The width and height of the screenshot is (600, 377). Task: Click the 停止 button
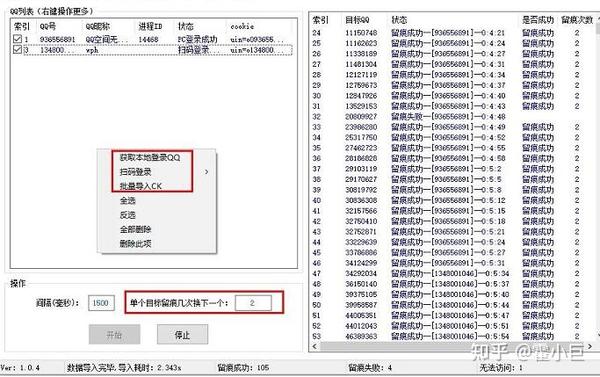(183, 335)
